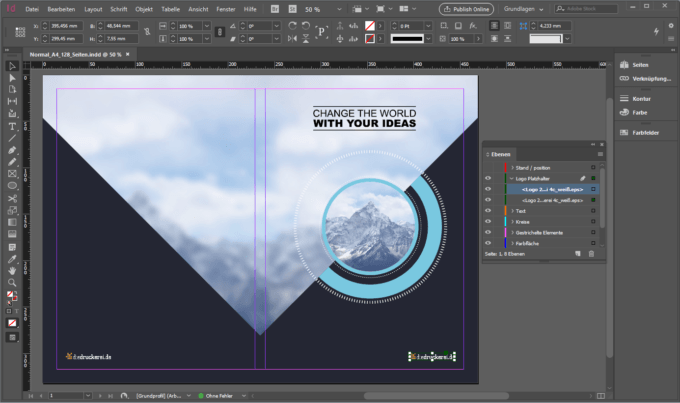Open the Farbfelder panel
This screenshot has width=680, height=403.
coord(639,133)
